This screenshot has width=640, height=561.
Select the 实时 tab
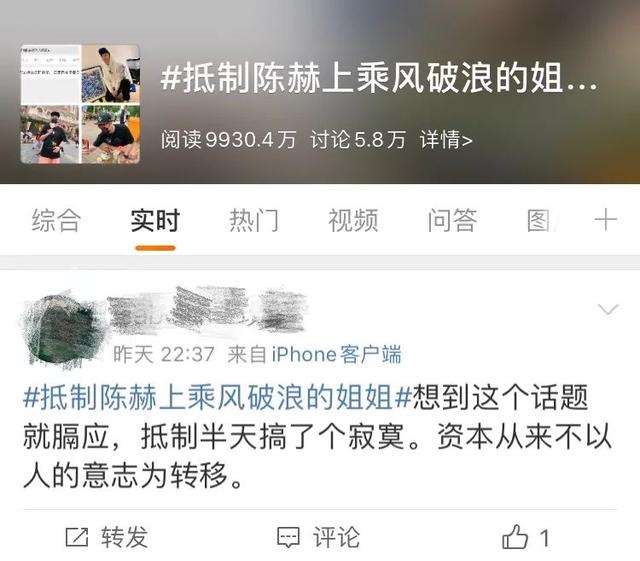click(155, 220)
